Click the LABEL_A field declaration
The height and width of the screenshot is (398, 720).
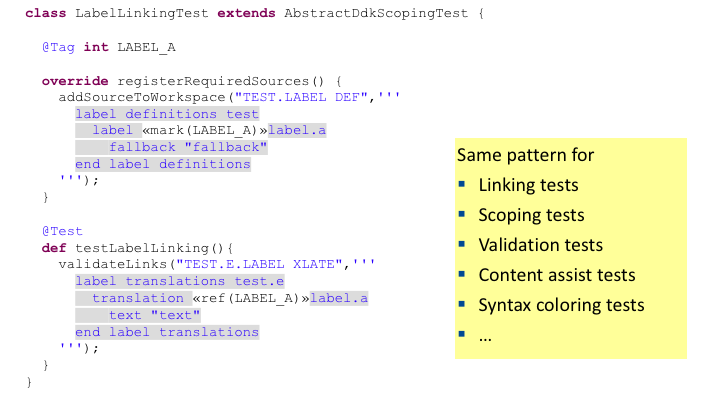[146, 47]
